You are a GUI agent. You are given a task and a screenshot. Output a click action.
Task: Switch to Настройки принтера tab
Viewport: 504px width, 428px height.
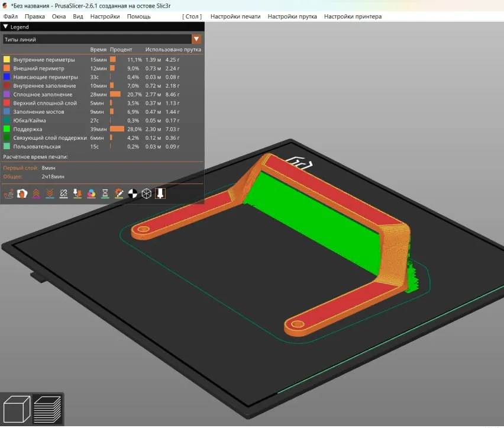353,17
